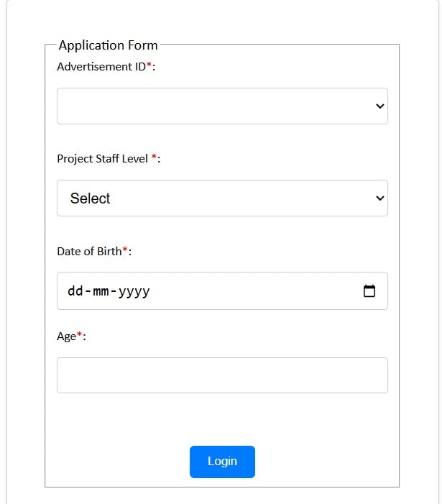The width and height of the screenshot is (442, 504).
Task: Click the "Select" text in Project Staff Level
Action: [90, 198]
